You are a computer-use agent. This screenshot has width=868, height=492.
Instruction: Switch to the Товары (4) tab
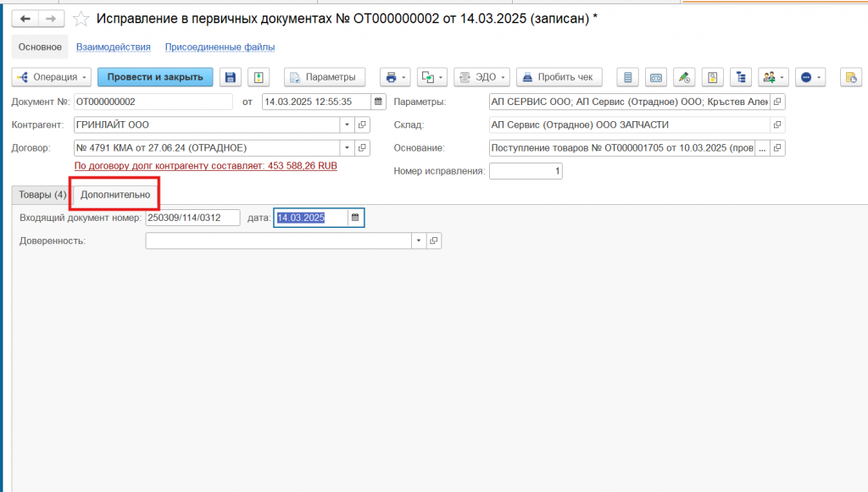tap(42, 195)
